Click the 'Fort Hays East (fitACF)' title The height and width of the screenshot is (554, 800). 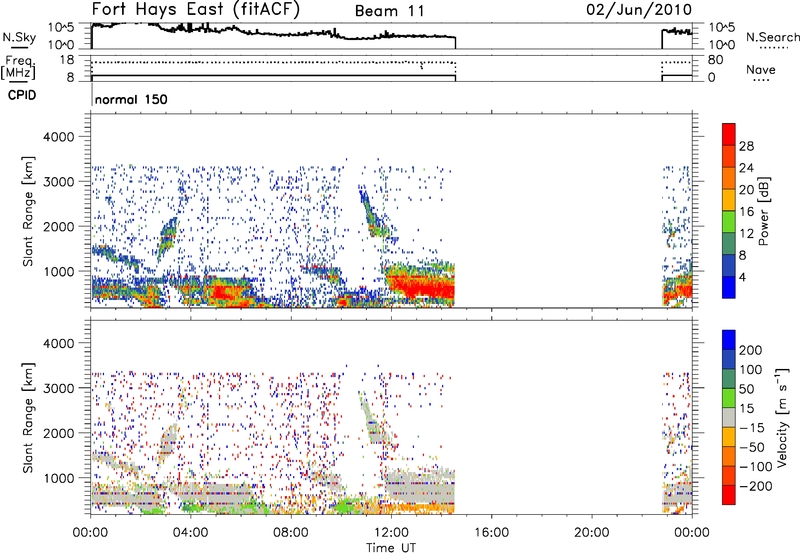click(196, 9)
